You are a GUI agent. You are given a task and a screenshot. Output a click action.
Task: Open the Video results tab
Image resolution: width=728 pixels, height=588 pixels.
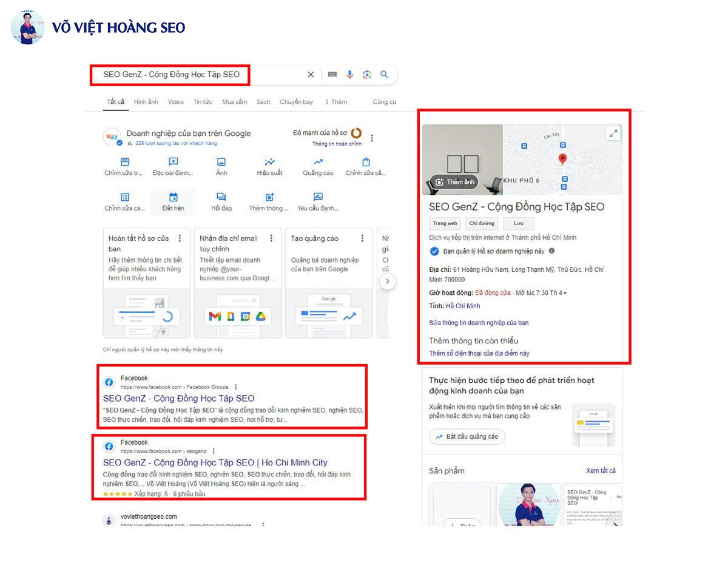tap(176, 102)
